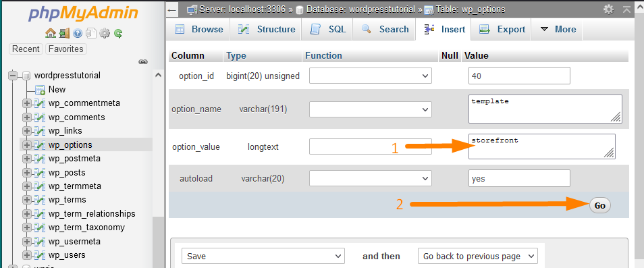Click the Recent button
Viewport: 644px width, 268px height.
click(x=26, y=49)
